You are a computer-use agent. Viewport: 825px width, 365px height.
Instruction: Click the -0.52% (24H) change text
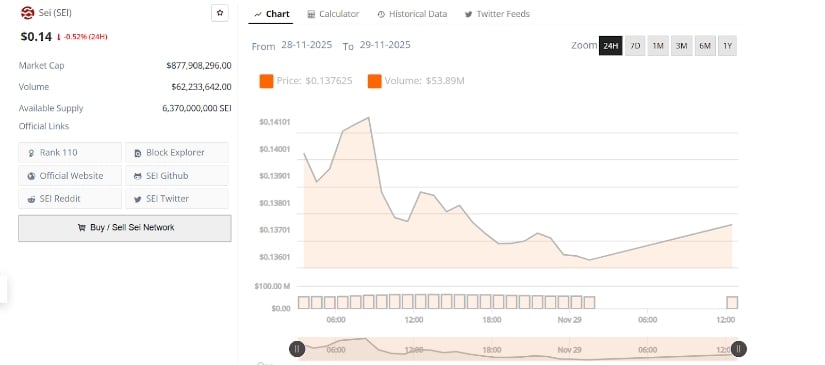click(86, 37)
